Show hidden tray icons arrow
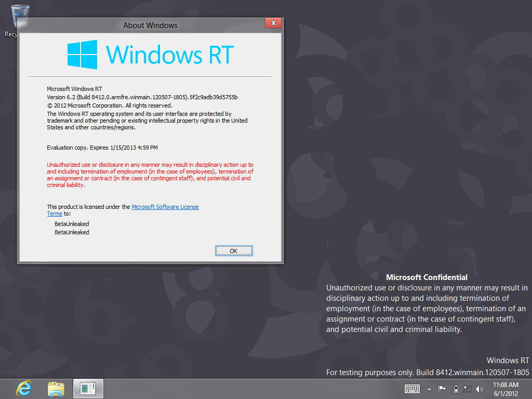 (x=429, y=389)
